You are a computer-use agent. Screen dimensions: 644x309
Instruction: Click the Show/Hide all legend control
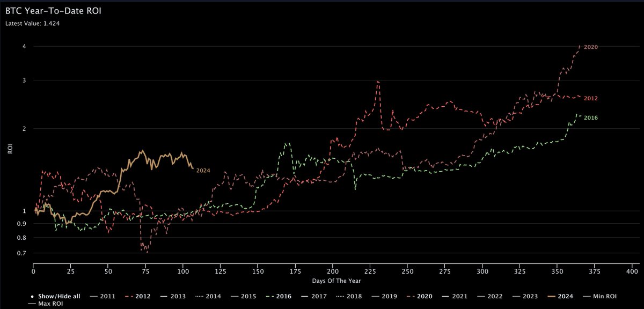pos(56,296)
